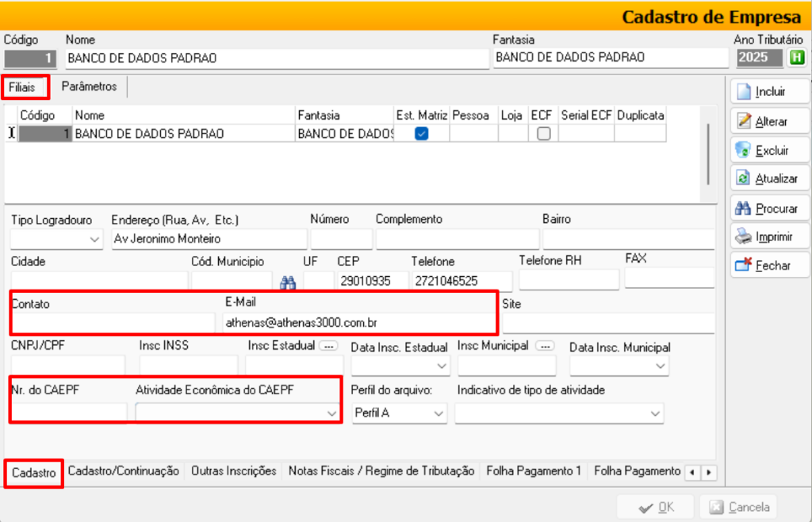Viewport: 812px width, 522px height.
Task: Enable the ECF checkbox in filiais row
Action: point(543,134)
